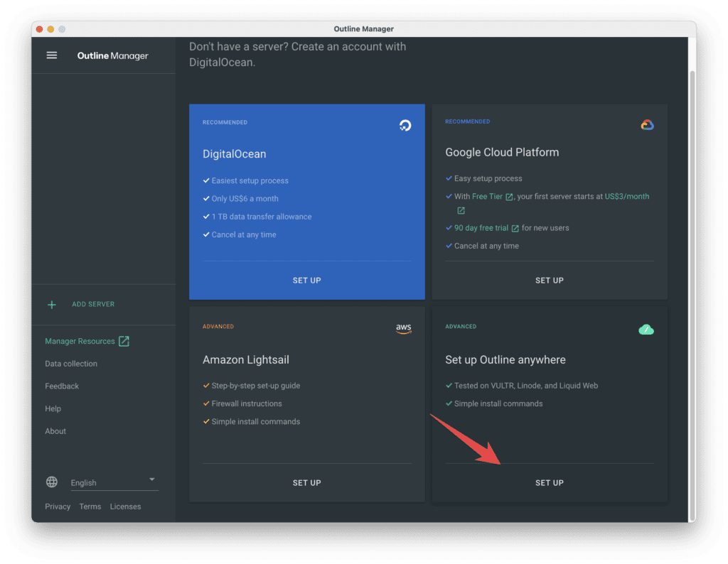Click the yellow minimize window button

point(50,29)
